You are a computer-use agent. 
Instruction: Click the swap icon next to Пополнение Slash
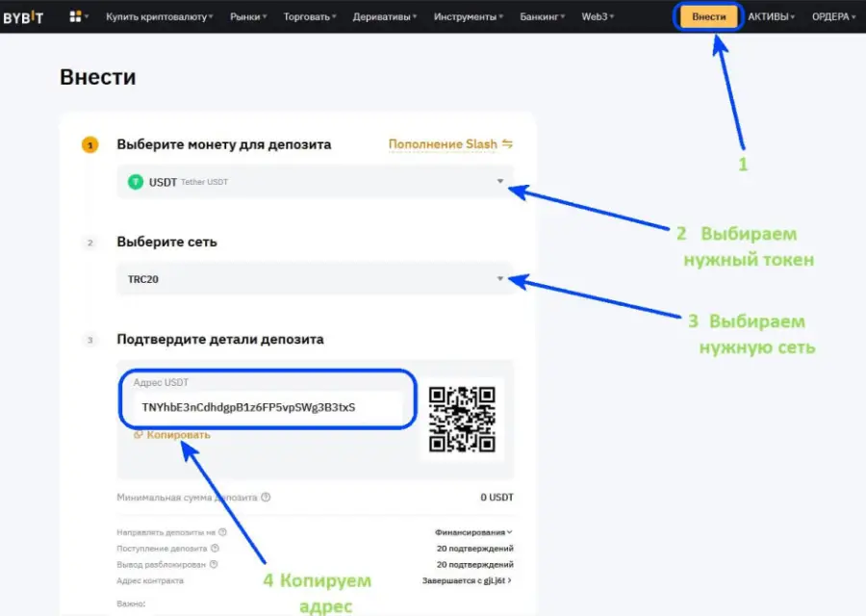[507, 143]
